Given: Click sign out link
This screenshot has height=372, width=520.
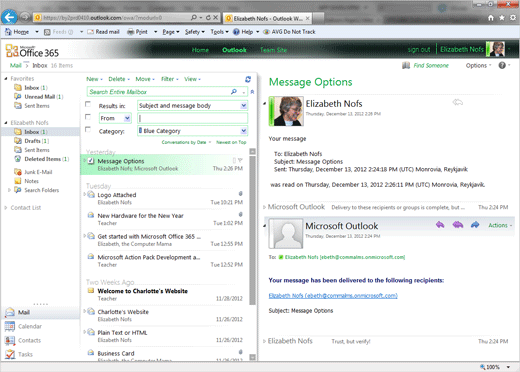Looking at the screenshot, I should click(x=419, y=50).
